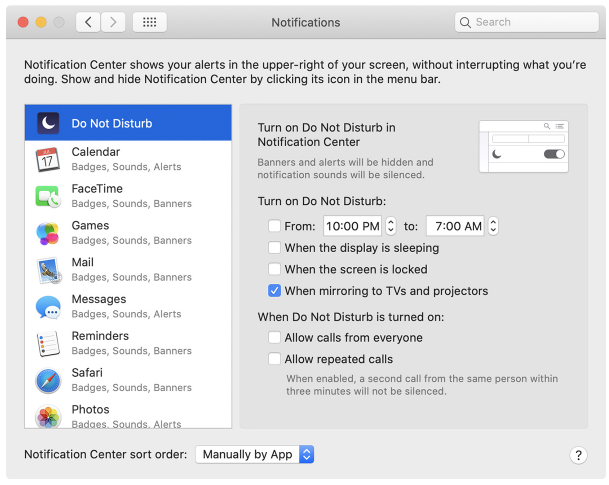Screen dimensions: 609x485
Task: Open help with the question mark button
Action: (578, 455)
